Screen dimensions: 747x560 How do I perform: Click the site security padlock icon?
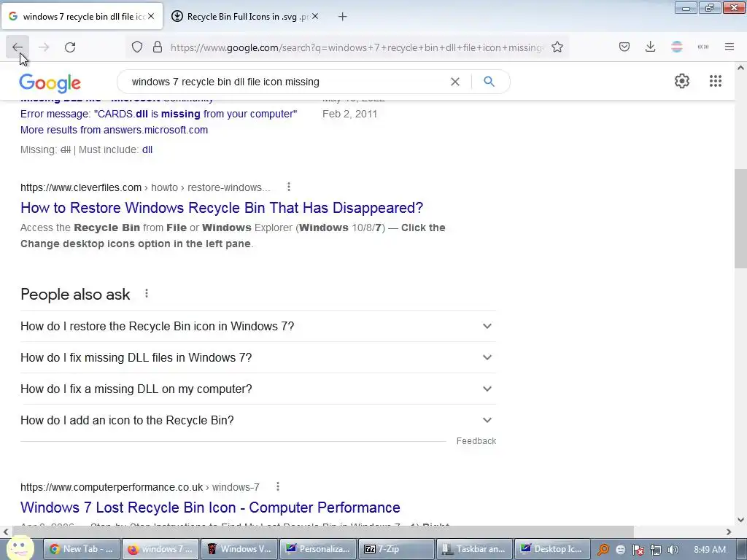pyautogui.click(x=158, y=47)
